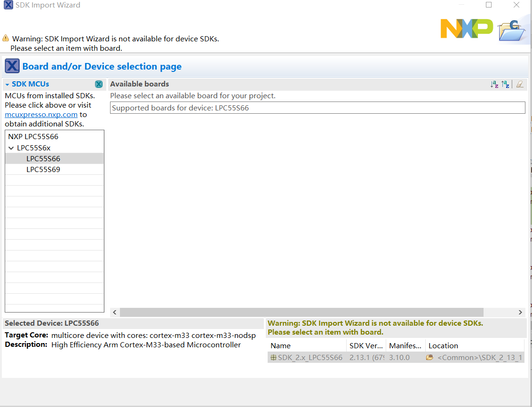Collapse the LPC55S6x tree node

click(10, 148)
